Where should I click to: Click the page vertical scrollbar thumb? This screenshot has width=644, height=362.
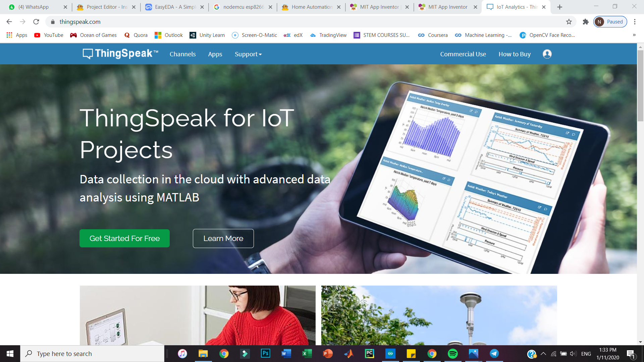[x=640, y=85]
